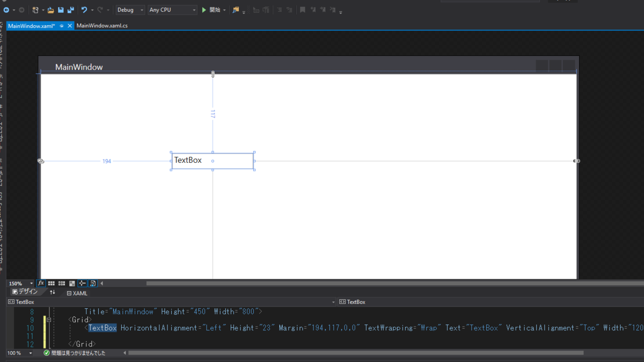Click the top margin anchor link icon

click(213, 74)
